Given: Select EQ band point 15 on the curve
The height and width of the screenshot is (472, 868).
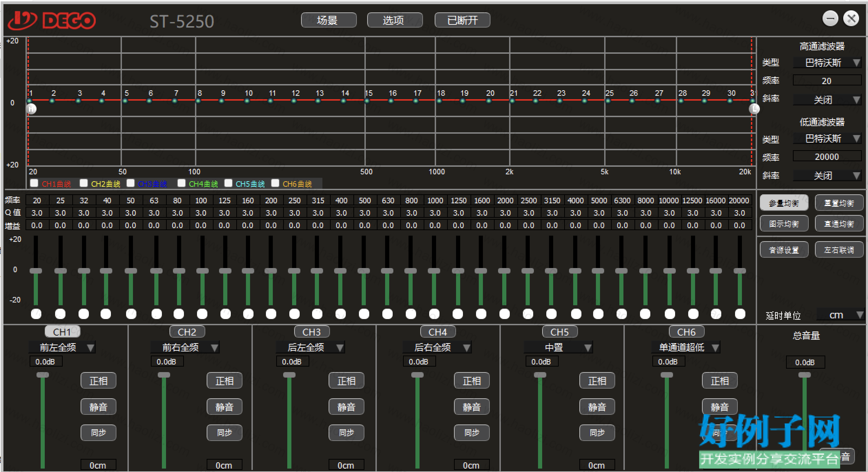Looking at the screenshot, I should pos(367,101).
